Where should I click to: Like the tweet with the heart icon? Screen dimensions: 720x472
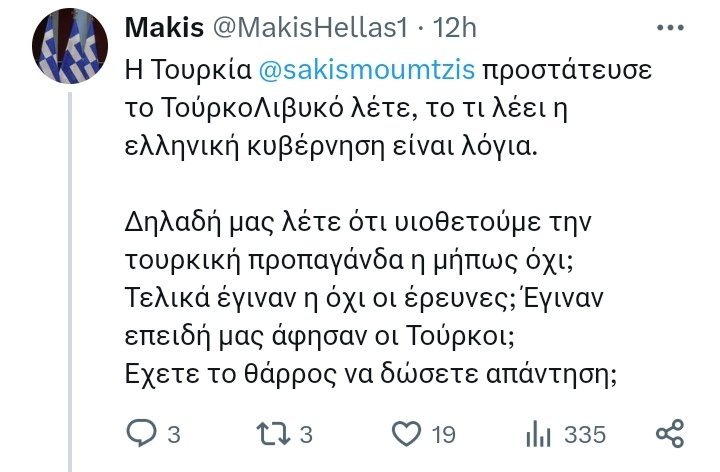406,434
